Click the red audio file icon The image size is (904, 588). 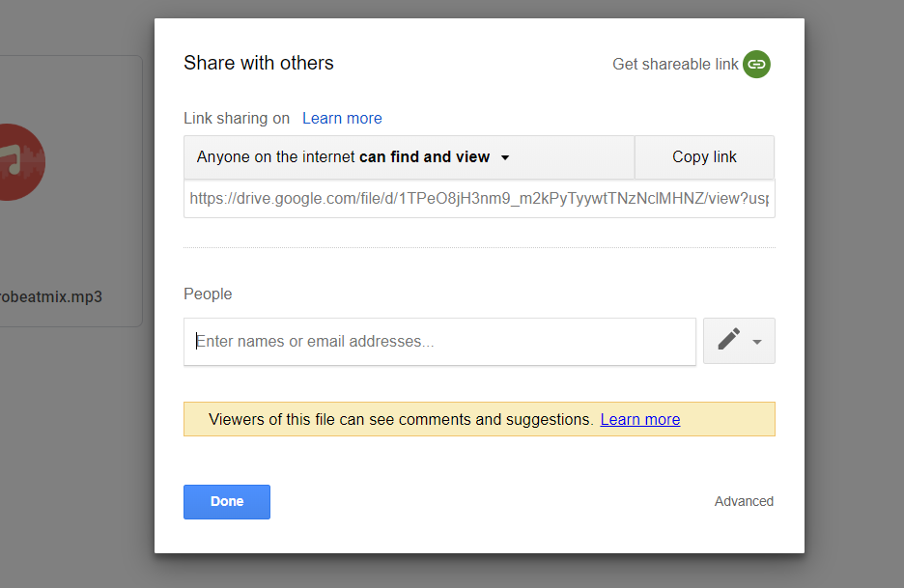pos(22,162)
